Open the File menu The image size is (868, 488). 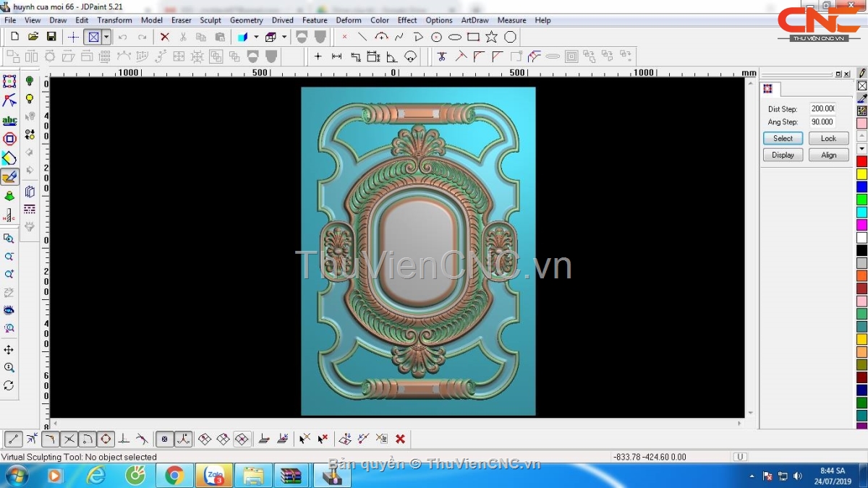click(x=10, y=20)
